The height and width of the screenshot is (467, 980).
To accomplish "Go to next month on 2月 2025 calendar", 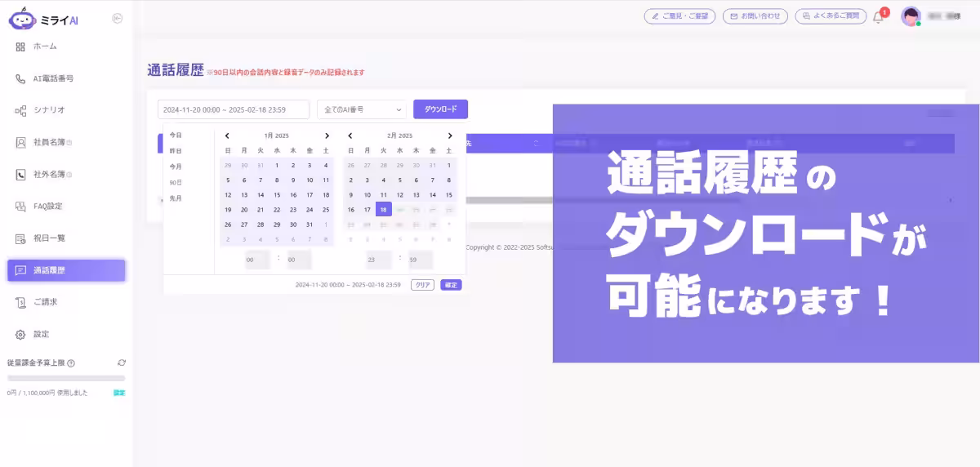I will tap(449, 136).
